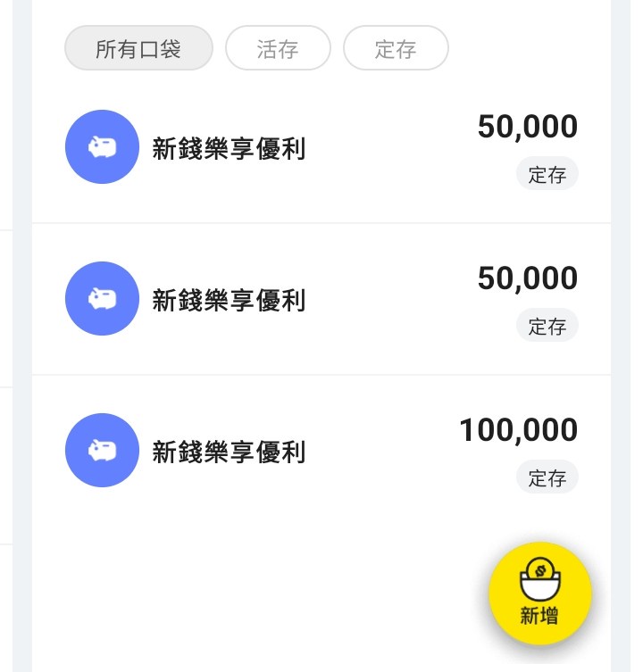Click the 100,000 balance amount
Screen dimensions: 643x672
click(518, 431)
